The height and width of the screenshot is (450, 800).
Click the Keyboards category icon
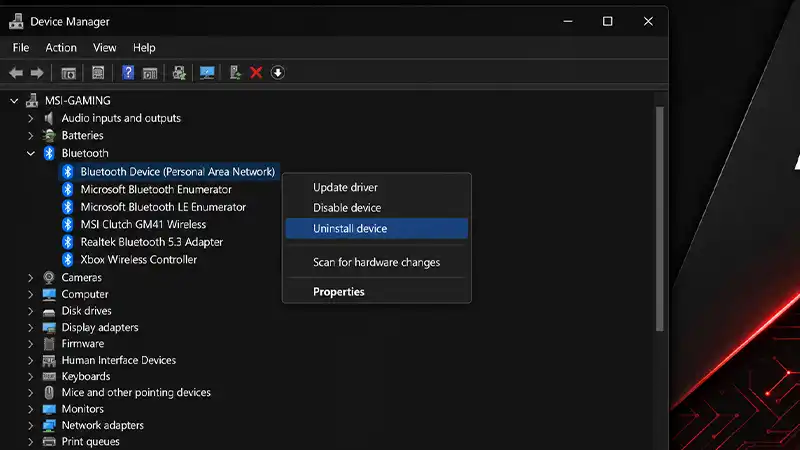pos(49,377)
